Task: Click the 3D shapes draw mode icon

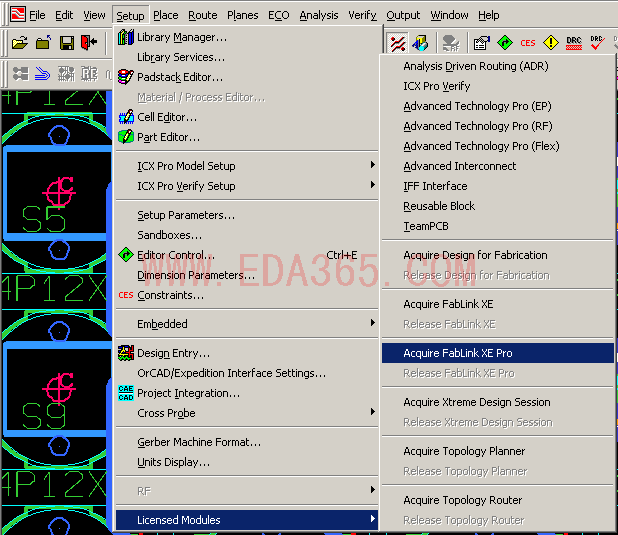Action: (420, 43)
